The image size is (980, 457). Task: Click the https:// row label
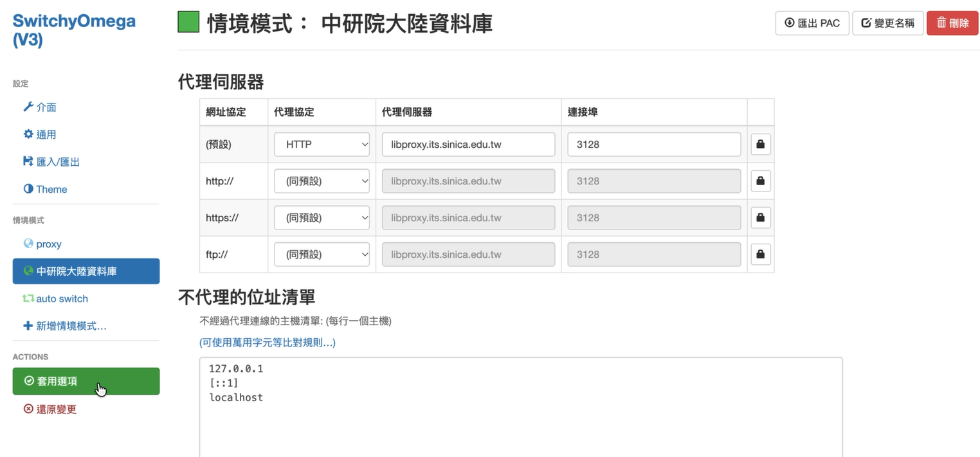click(222, 218)
